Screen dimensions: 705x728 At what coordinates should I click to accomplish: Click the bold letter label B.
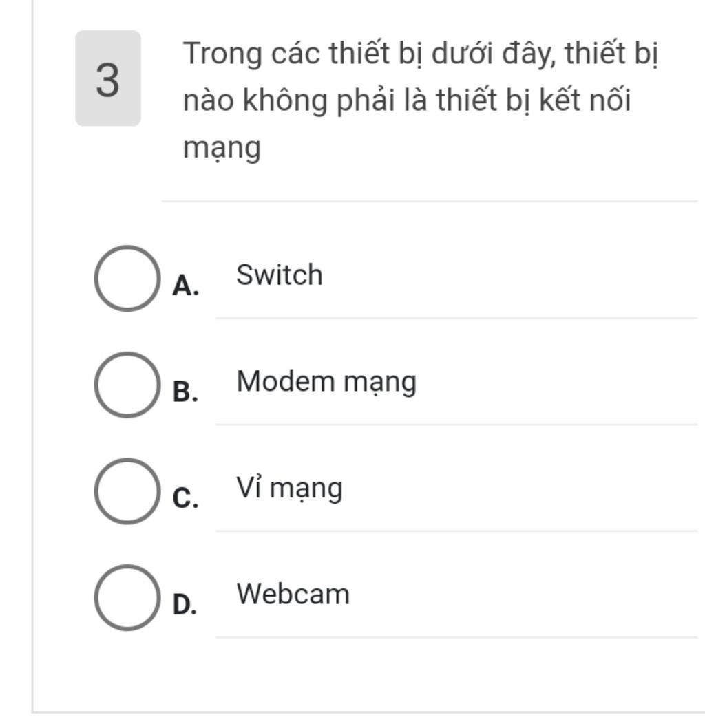pyautogui.click(x=185, y=392)
